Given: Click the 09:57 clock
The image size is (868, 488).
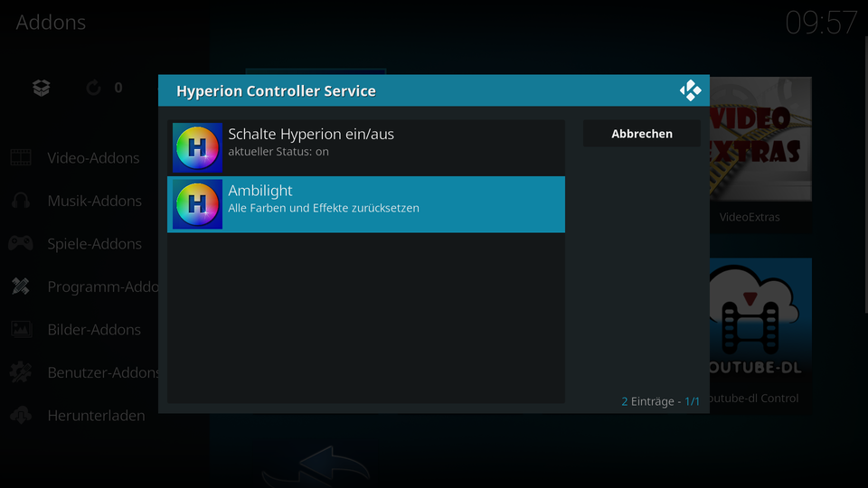Looking at the screenshot, I should [x=821, y=23].
